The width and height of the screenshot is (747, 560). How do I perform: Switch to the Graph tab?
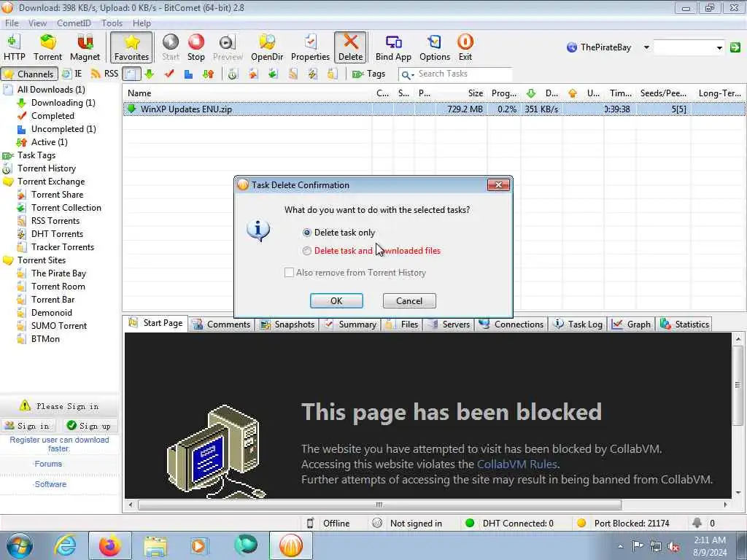[631, 324]
